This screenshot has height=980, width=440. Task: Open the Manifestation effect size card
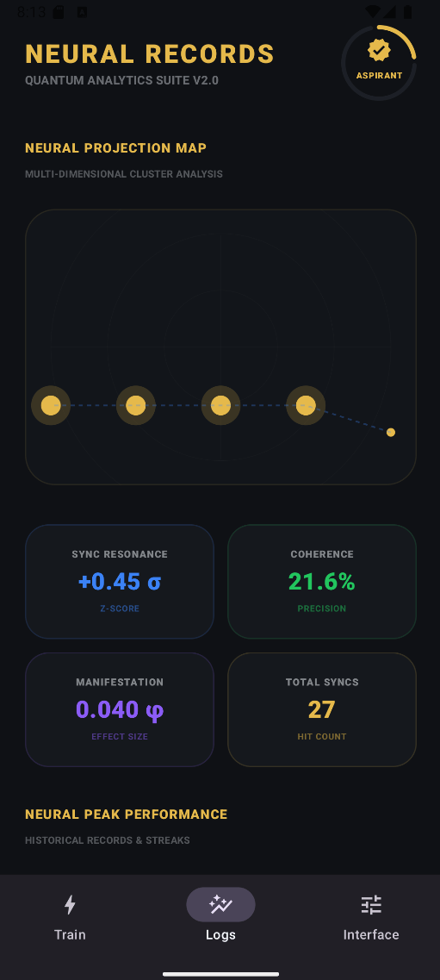pos(119,709)
